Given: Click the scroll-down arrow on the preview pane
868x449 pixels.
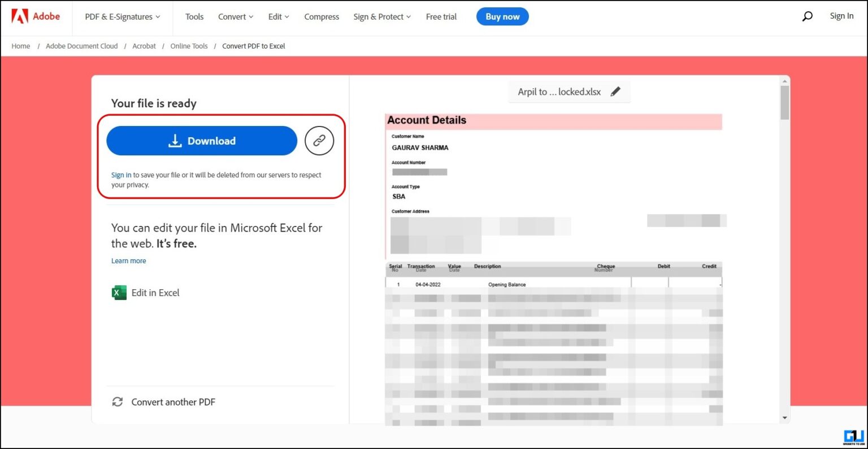Looking at the screenshot, I should [785, 417].
